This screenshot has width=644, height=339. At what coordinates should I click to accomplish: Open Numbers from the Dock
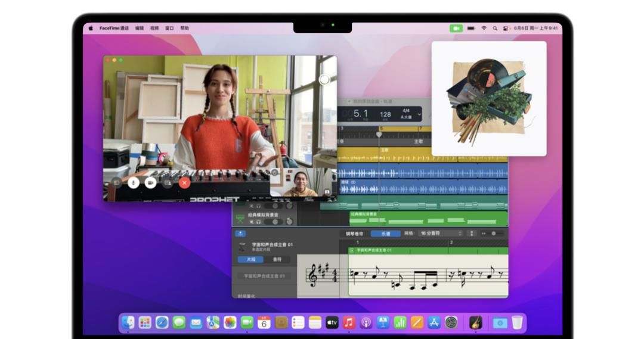[400, 322]
